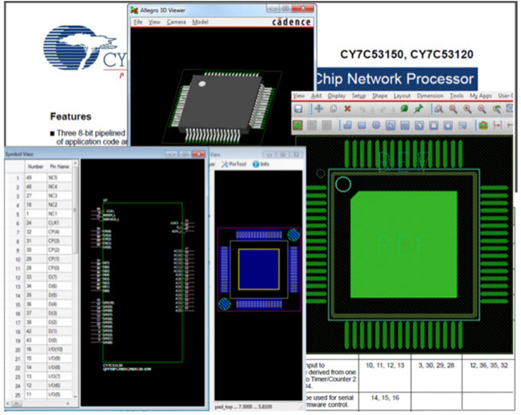521x415 pixels.
Task: Select pin name cell I/O(10)
Action: click(x=59, y=349)
